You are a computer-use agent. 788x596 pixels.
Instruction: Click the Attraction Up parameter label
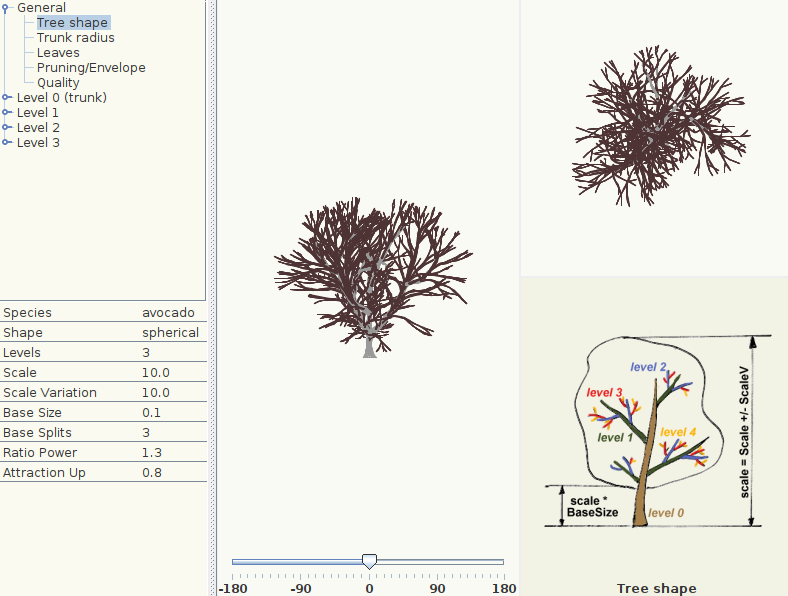click(x=44, y=473)
